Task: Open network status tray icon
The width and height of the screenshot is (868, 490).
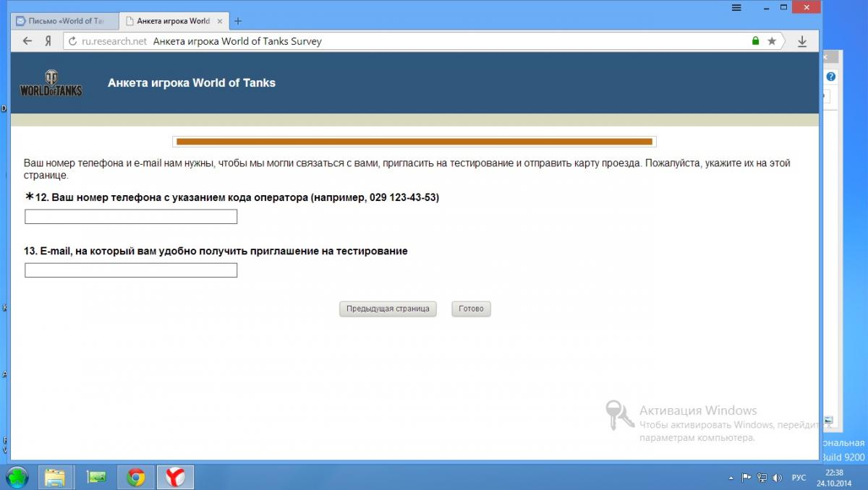Action: click(762, 478)
